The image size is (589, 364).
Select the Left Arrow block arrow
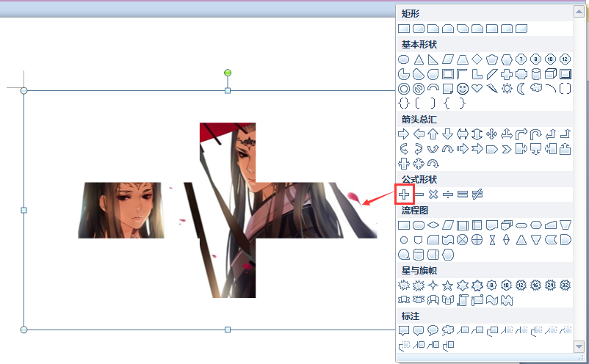419,134
